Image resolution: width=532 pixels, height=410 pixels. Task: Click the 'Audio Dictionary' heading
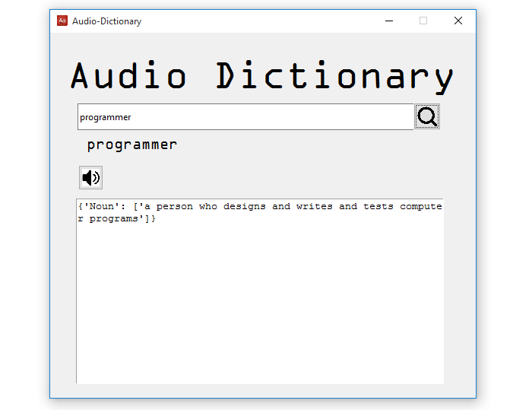coord(262,76)
